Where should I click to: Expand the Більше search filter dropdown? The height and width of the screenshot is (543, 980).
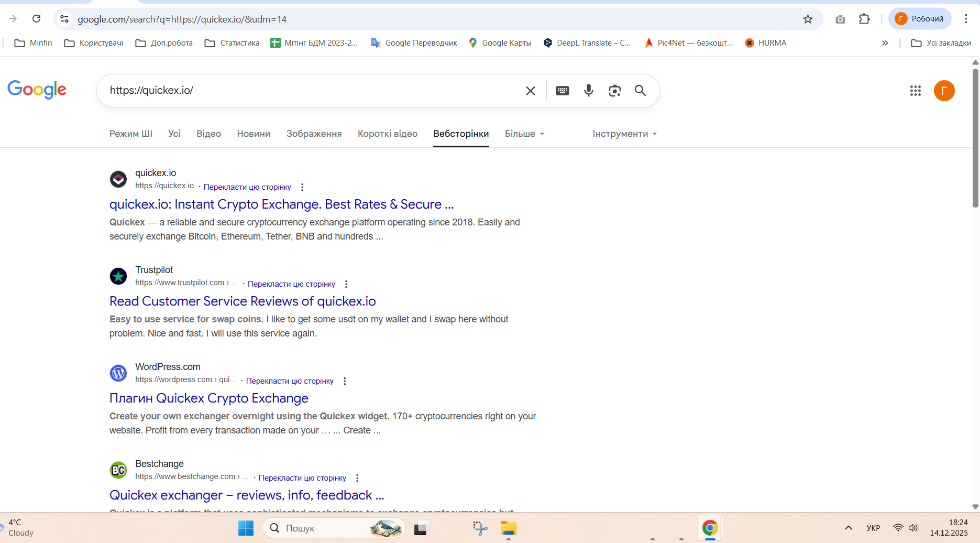(x=524, y=134)
